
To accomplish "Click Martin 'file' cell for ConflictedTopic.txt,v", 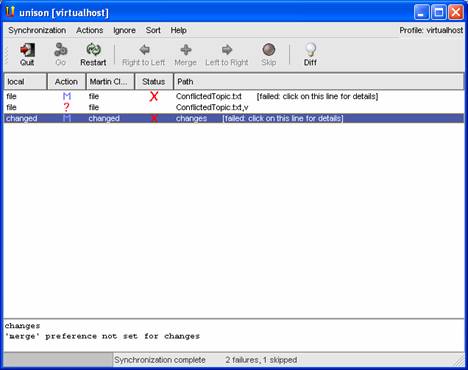I will [x=94, y=107].
